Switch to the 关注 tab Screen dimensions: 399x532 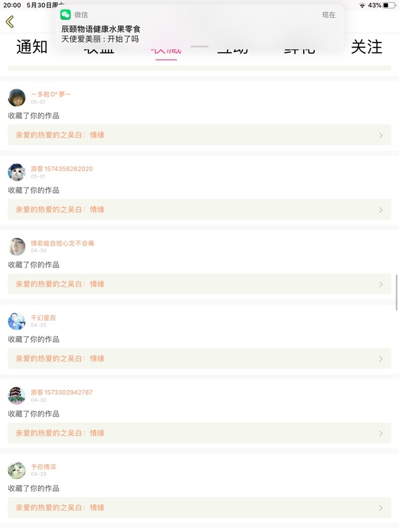point(367,47)
